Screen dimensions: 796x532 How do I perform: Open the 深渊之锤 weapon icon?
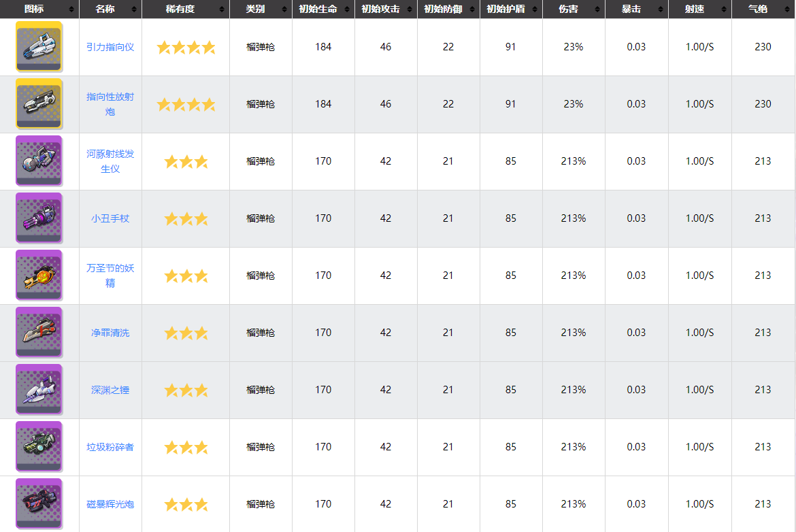[39, 389]
